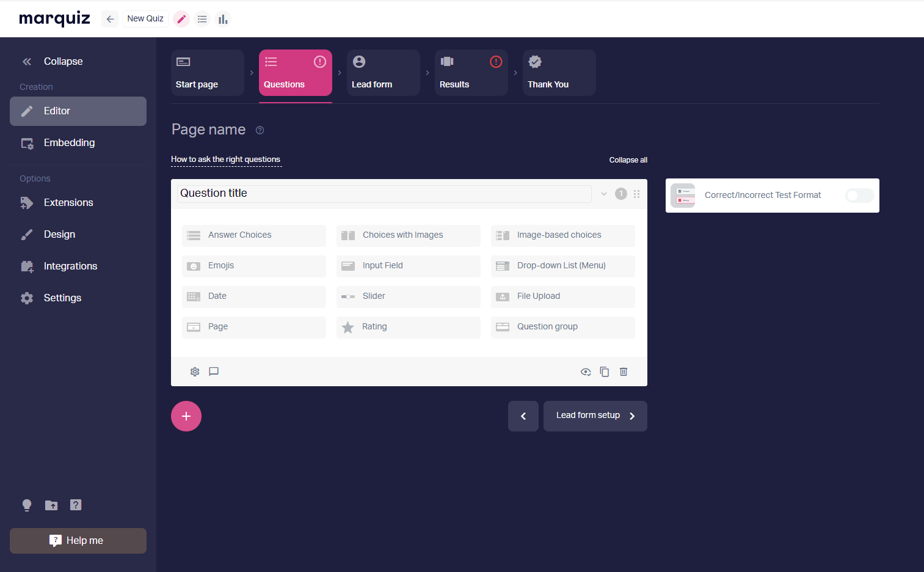Viewport: 924px width, 572px height.
Task: Enable Correct/Incorrect Test Format toggle
Action: tap(859, 196)
